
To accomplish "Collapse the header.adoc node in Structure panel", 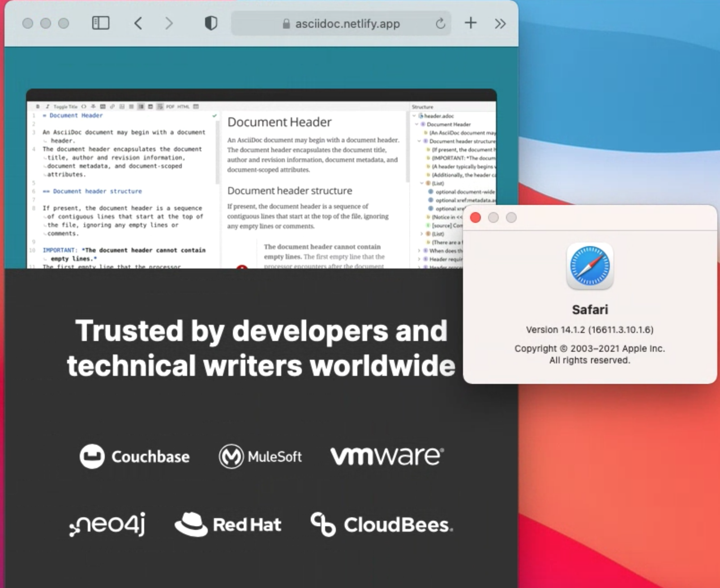I will 413,116.
